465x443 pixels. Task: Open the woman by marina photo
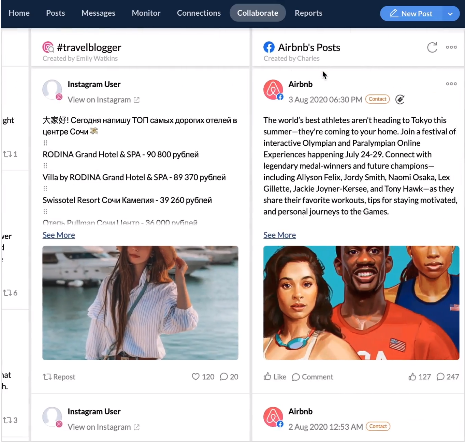coord(140,303)
